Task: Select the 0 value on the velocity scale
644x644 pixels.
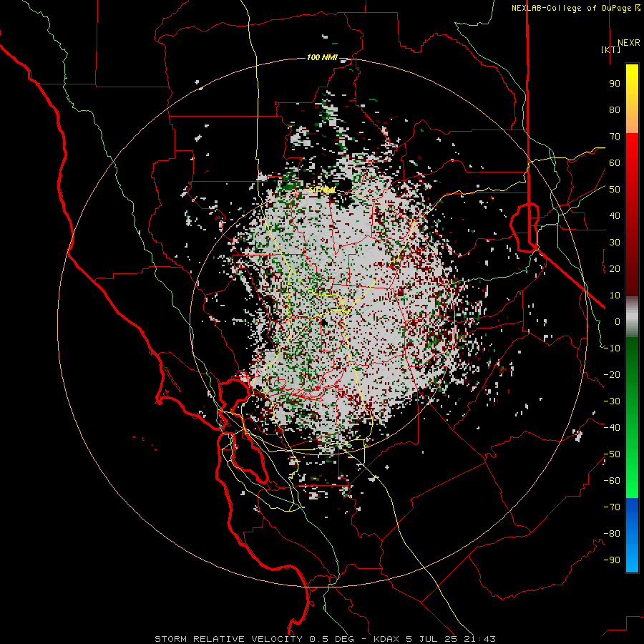Action: tap(618, 322)
